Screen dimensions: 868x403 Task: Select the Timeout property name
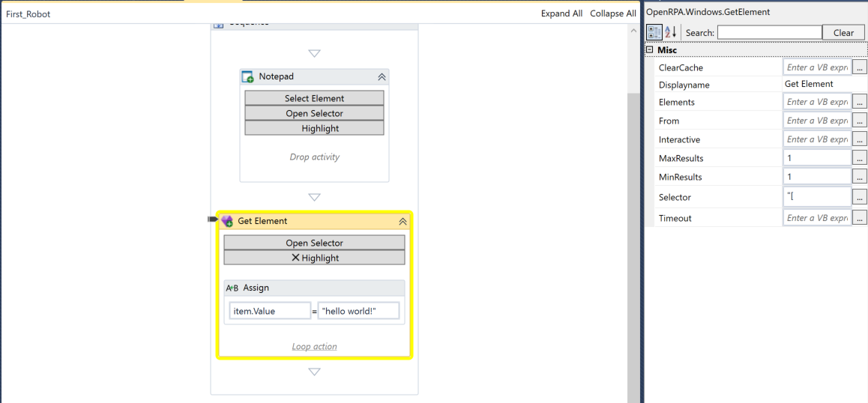coord(675,218)
